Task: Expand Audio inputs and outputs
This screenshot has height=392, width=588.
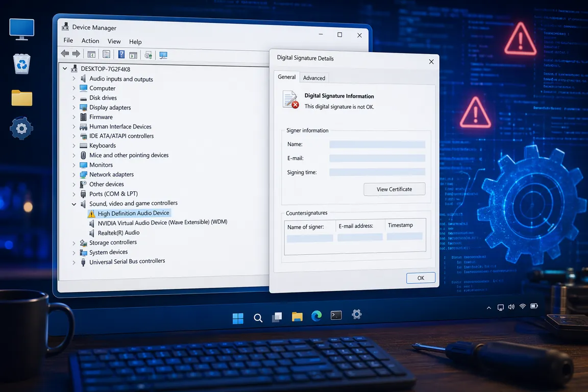Action: coord(74,79)
